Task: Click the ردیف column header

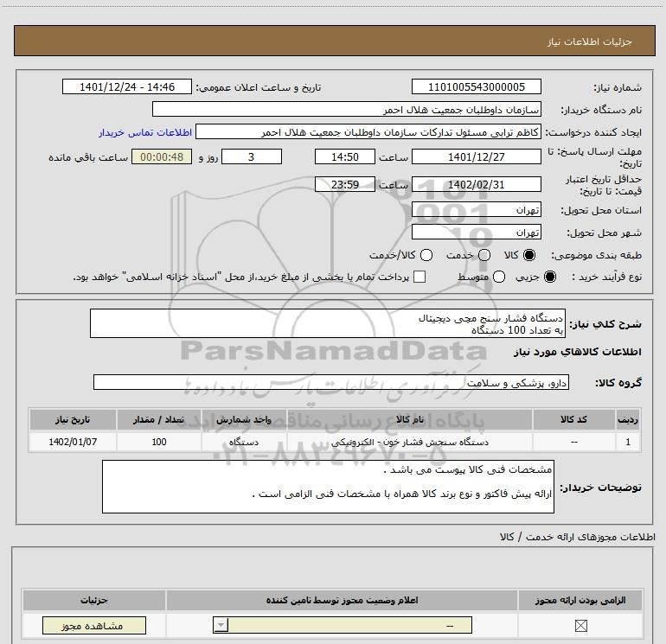Action: point(628,419)
